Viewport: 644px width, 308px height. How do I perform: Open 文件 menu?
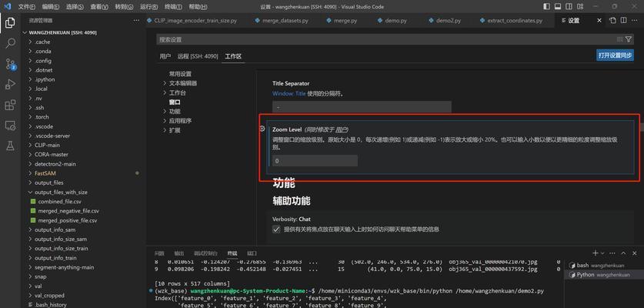(x=27, y=7)
